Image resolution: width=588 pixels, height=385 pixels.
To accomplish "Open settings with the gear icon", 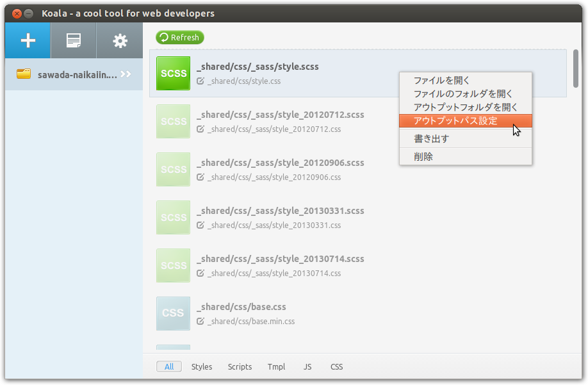I will point(120,40).
